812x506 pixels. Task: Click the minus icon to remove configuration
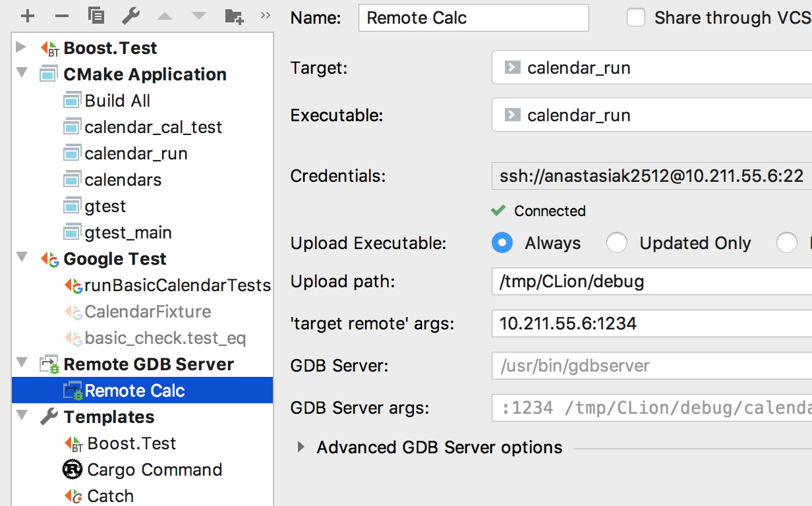(x=62, y=16)
